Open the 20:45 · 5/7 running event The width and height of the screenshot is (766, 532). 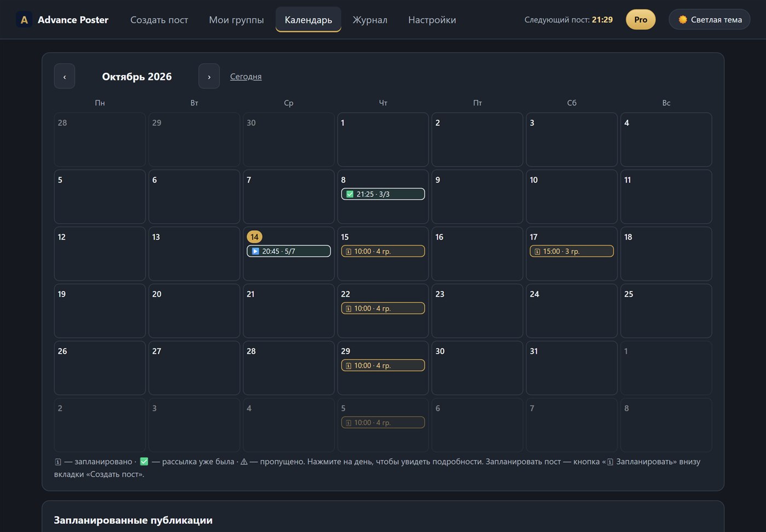289,252
